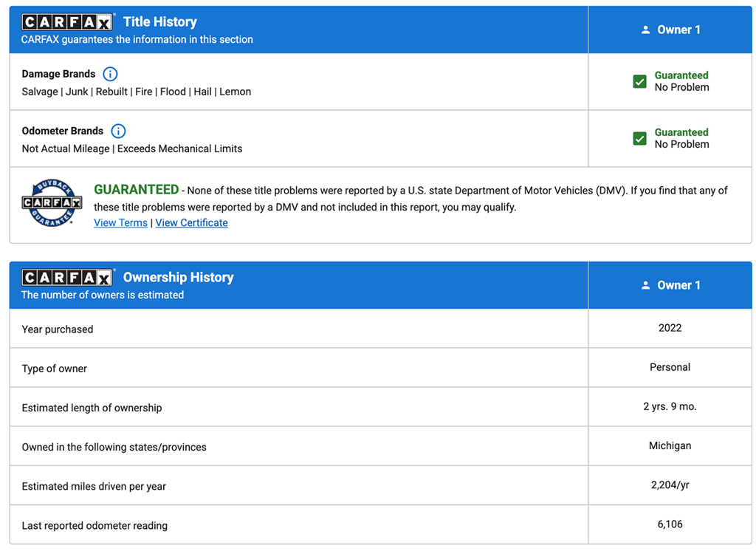Click the Damage Brands info icon
The width and height of the screenshot is (756, 554).
(x=110, y=74)
